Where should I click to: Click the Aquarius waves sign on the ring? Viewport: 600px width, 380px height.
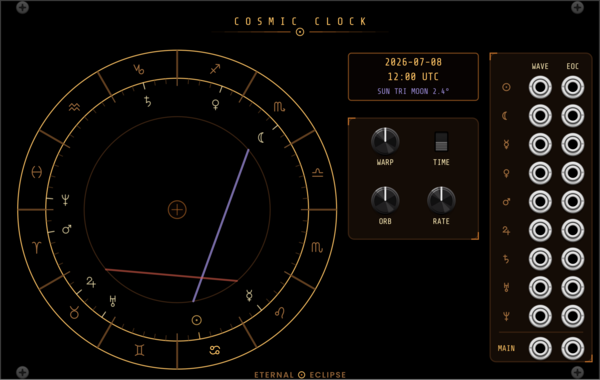74,107
